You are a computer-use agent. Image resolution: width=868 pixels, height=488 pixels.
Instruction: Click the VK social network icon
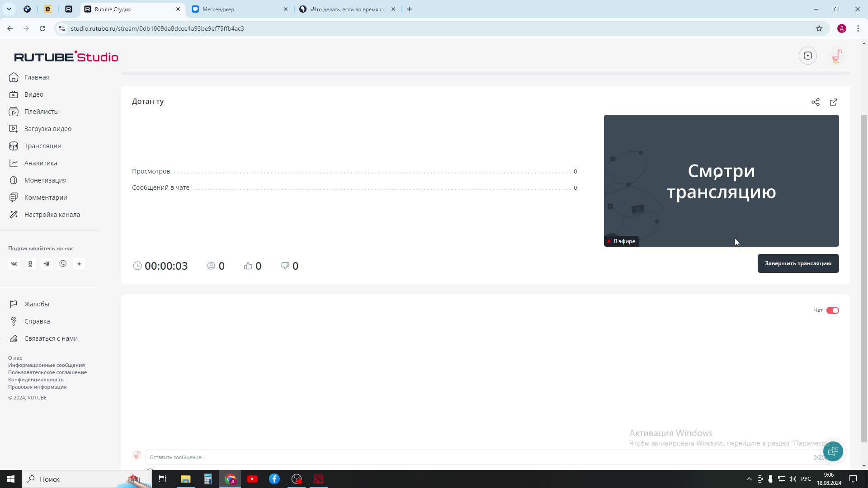[x=14, y=264]
